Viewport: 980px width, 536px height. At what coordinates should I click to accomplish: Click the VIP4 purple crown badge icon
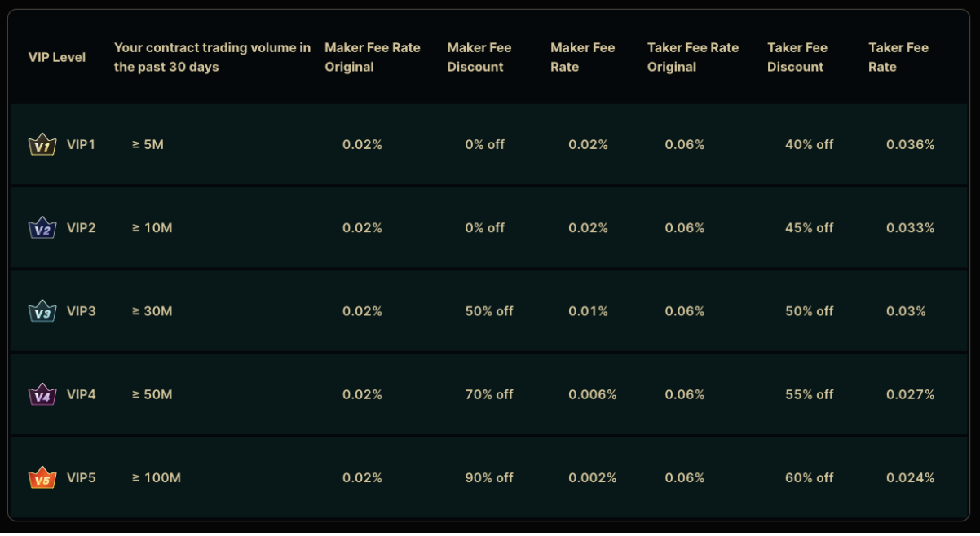[x=42, y=395]
